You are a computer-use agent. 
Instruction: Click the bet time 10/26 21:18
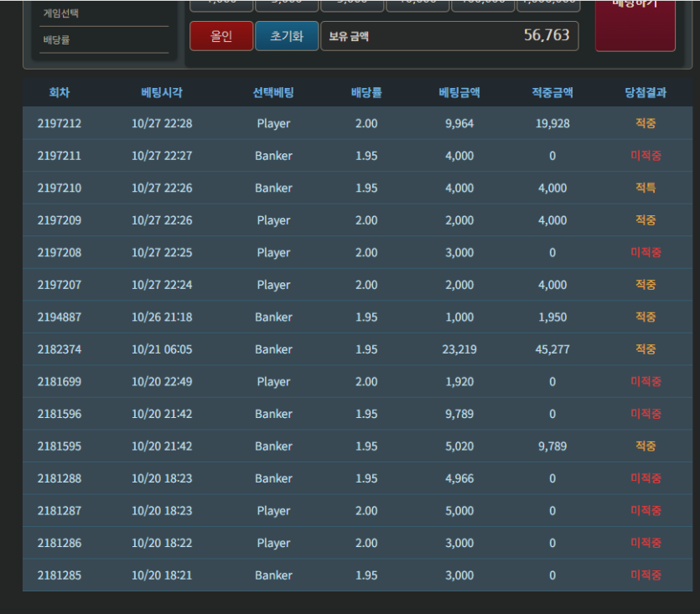162,317
